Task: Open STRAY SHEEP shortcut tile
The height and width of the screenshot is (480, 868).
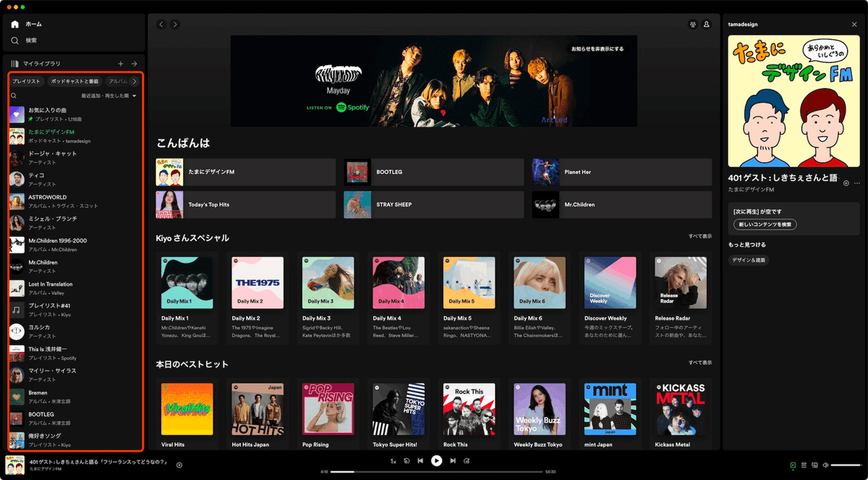Action: (x=434, y=205)
